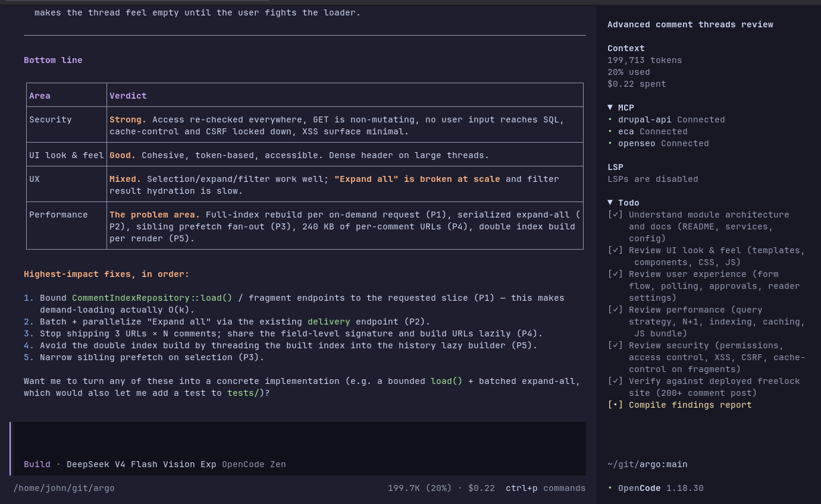
Task: Click the 20% used line
Action: point(629,72)
